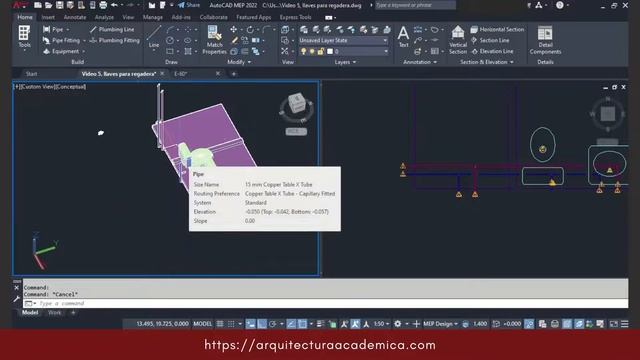This screenshot has height=360, width=640.
Task: Activate the Line draw tool
Action: point(154,37)
